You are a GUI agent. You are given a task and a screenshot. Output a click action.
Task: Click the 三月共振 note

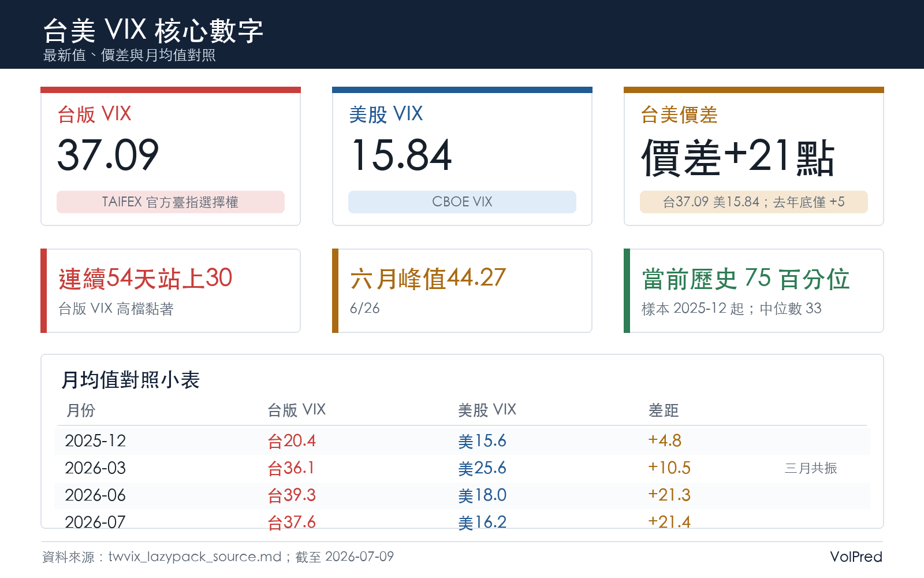point(811,468)
